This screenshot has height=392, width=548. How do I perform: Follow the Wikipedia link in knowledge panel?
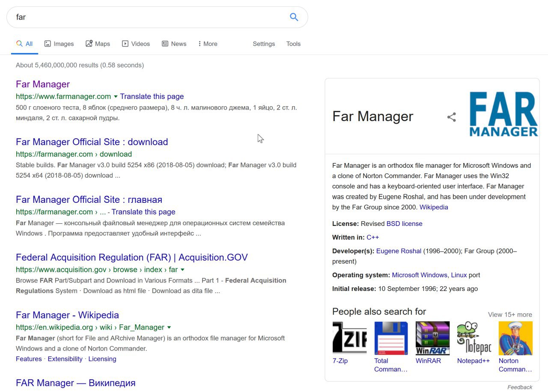[434, 207]
